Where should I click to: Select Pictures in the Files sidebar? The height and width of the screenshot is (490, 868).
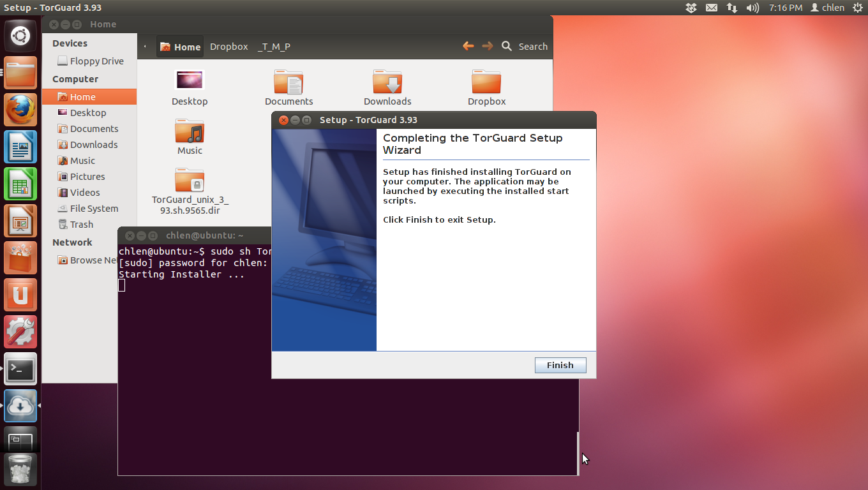tap(89, 177)
